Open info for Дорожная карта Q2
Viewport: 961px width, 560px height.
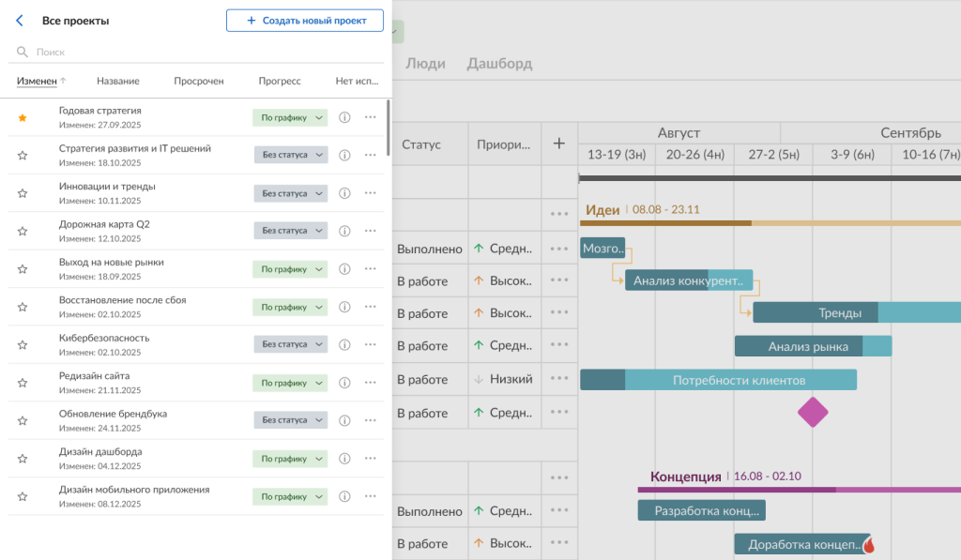tap(344, 231)
